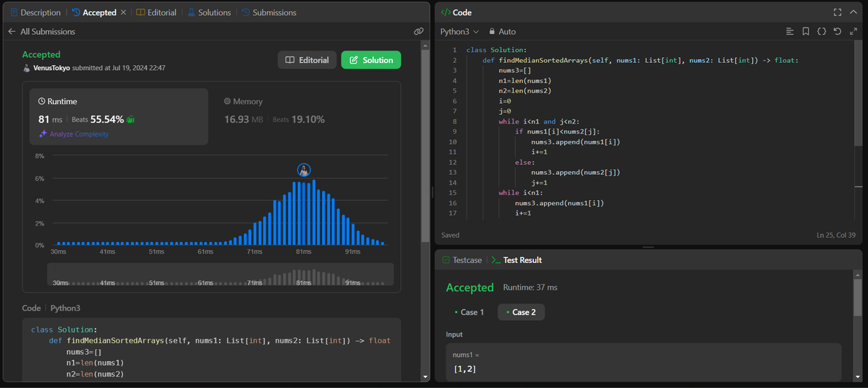Reset code to default with the undo arrow icon
The image size is (868, 388).
[838, 32]
